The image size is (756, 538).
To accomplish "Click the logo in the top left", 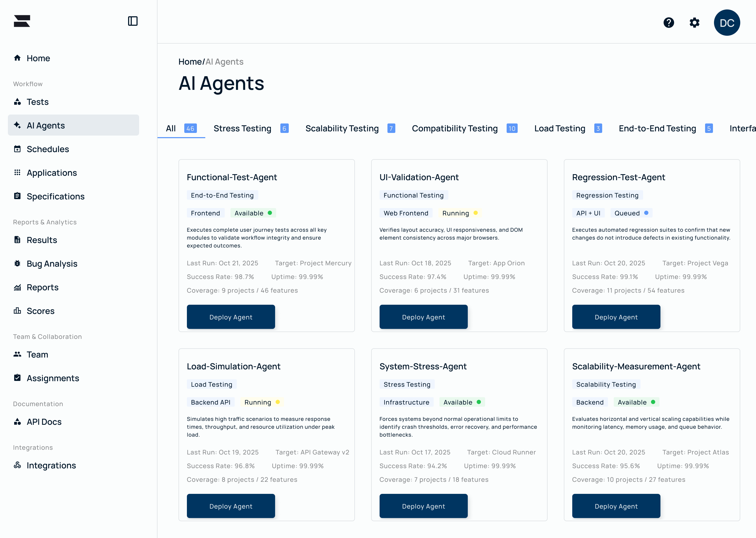I will tap(22, 21).
